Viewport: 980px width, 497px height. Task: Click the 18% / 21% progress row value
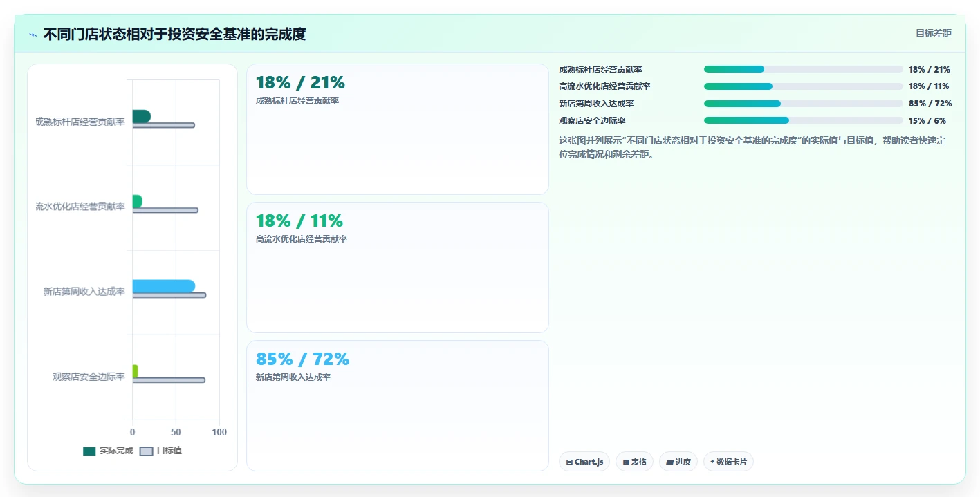click(x=929, y=69)
